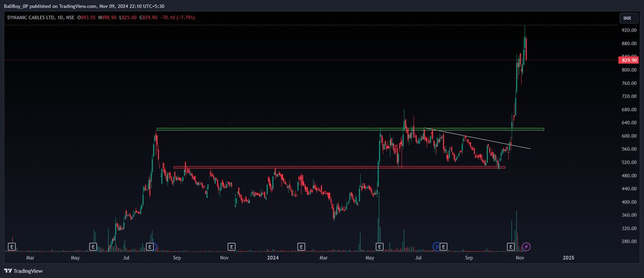Click the open value O893.55
The width and height of the screenshot is (644, 278).
tap(87, 18)
